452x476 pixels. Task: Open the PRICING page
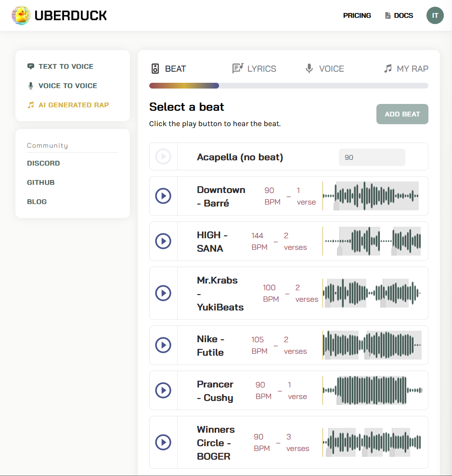coord(357,15)
